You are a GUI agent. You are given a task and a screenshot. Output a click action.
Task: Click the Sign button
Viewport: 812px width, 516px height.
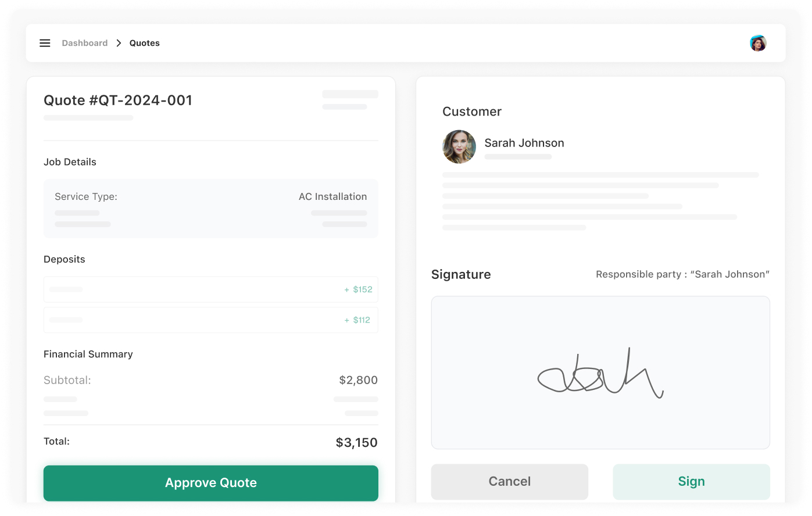pyautogui.click(x=691, y=481)
